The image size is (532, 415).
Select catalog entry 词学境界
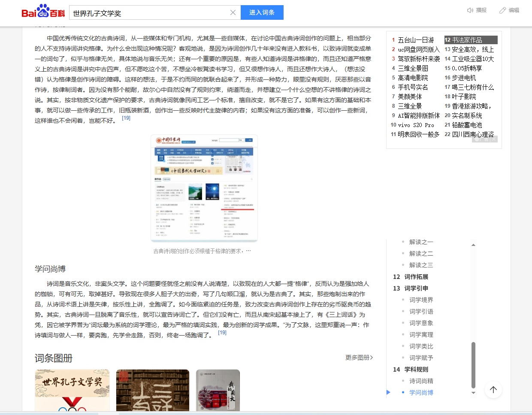[421, 300]
